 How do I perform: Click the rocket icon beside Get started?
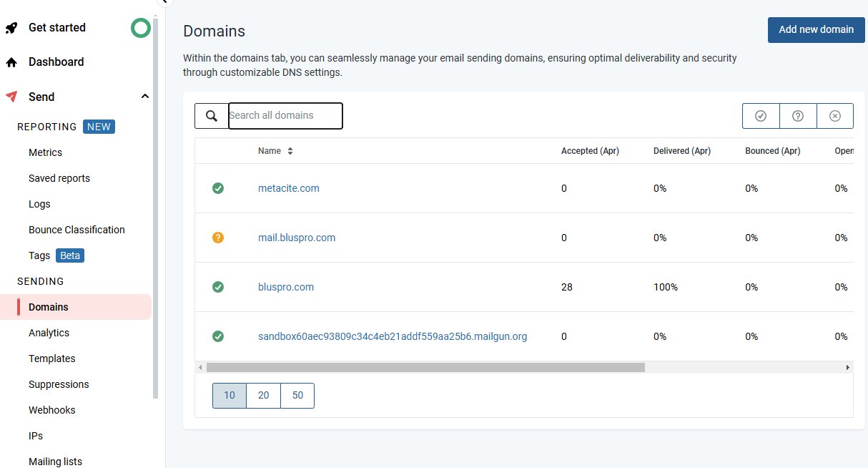(11, 28)
